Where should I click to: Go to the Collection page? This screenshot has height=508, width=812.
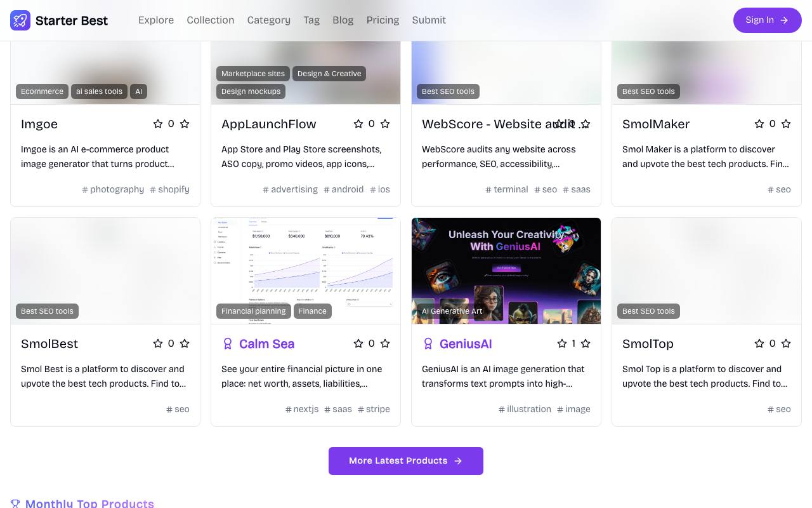211,20
